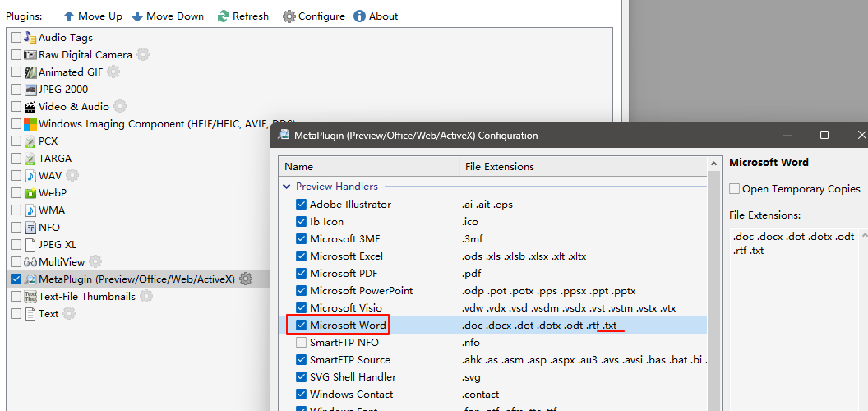
Task: Refresh the plugins list
Action: click(243, 16)
